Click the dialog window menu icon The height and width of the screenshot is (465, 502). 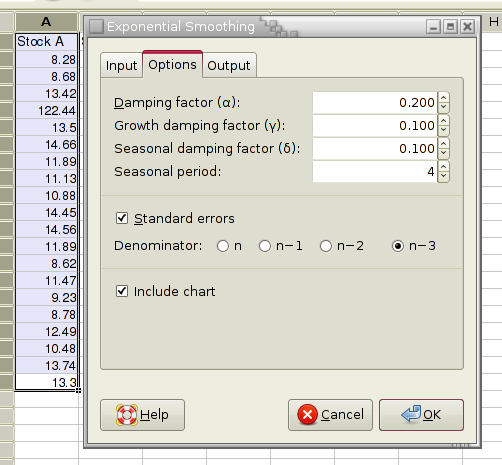97,27
